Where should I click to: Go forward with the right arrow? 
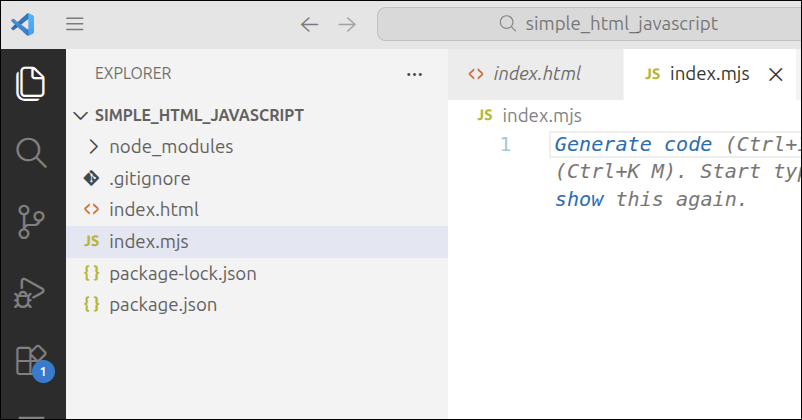pyautogui.click(x=347, y=24)
